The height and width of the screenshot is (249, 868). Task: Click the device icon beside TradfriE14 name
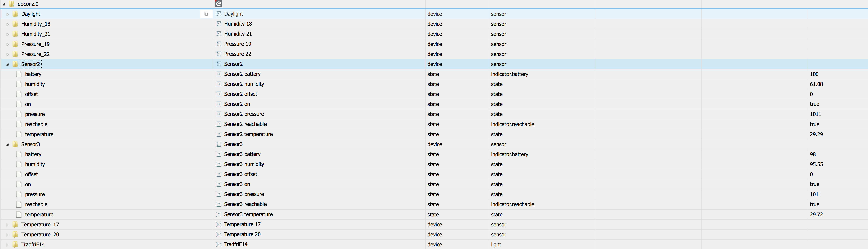click(219, 244)
